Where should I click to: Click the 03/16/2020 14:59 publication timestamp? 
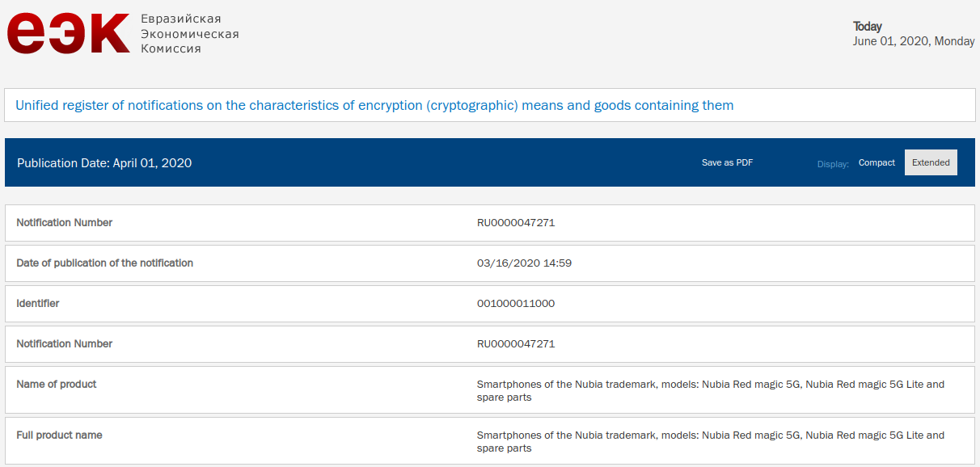525,263
